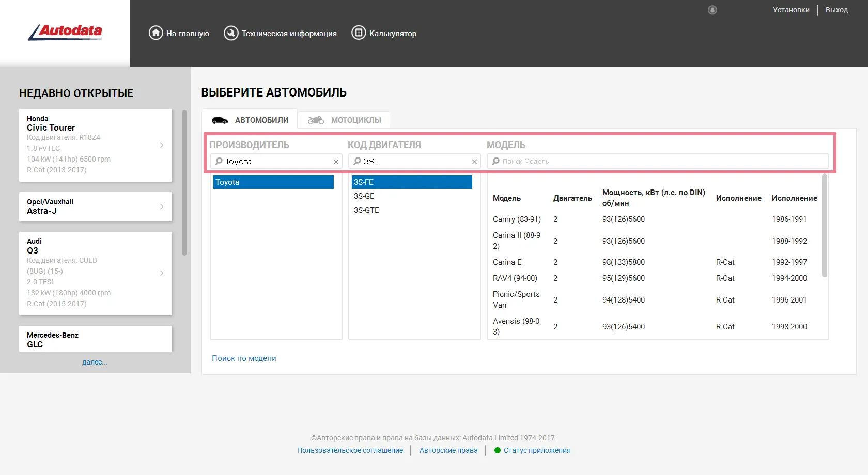This screenshot has height=475, width=868.
Task: Open На главную menu item
Action: pos(179,33)
